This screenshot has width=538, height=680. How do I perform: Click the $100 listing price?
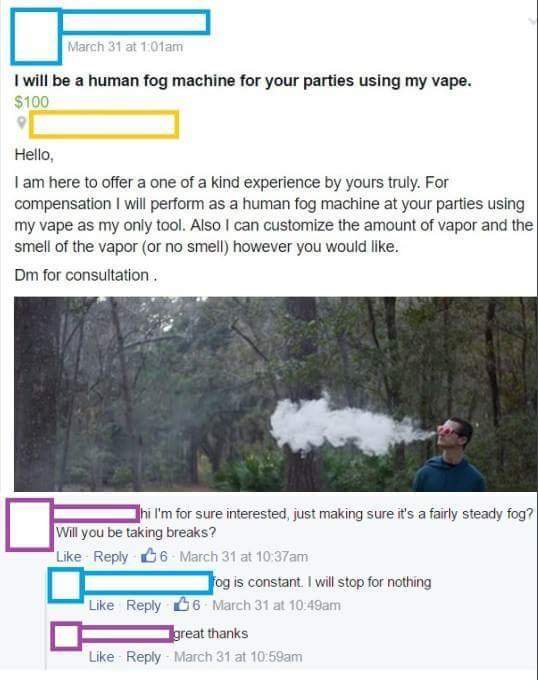31,102
